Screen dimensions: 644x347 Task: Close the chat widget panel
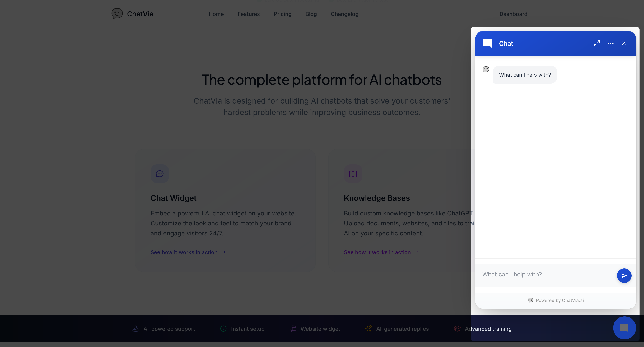coord(624,43)
